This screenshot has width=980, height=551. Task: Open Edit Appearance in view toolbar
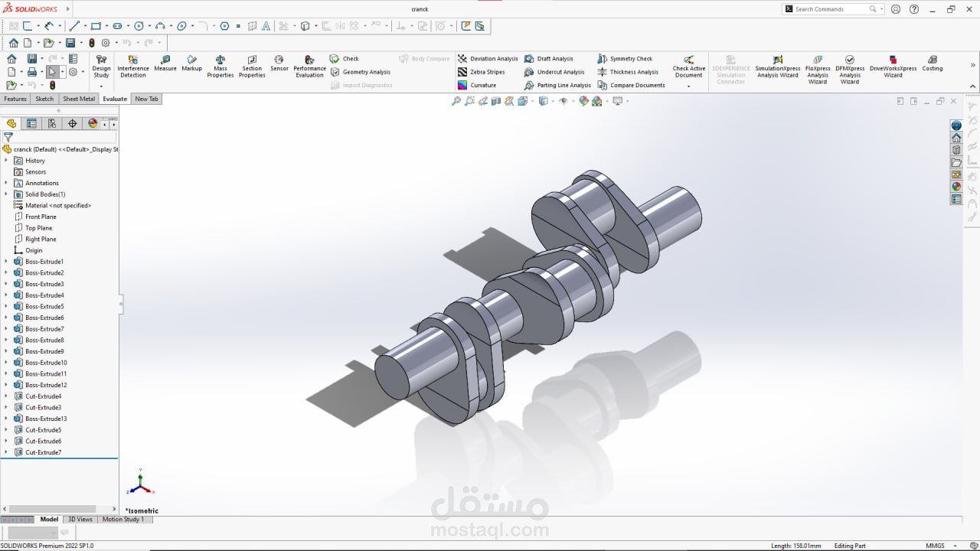(x=583, y=101)
